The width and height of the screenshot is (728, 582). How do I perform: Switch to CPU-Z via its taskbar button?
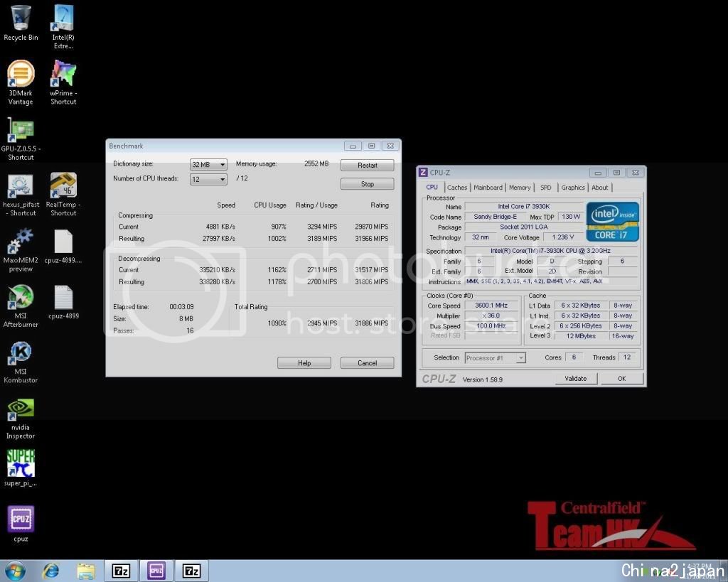coord(156,571)
